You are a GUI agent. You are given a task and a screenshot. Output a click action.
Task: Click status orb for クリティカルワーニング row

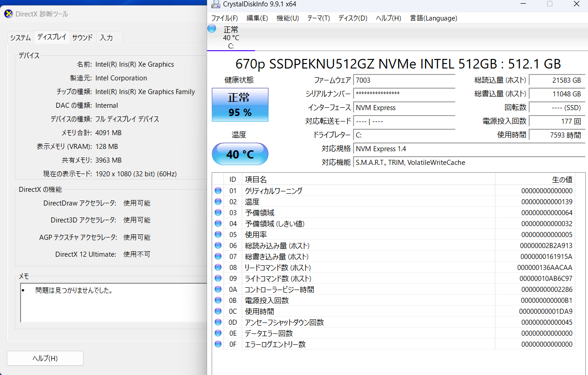(218, 190)
